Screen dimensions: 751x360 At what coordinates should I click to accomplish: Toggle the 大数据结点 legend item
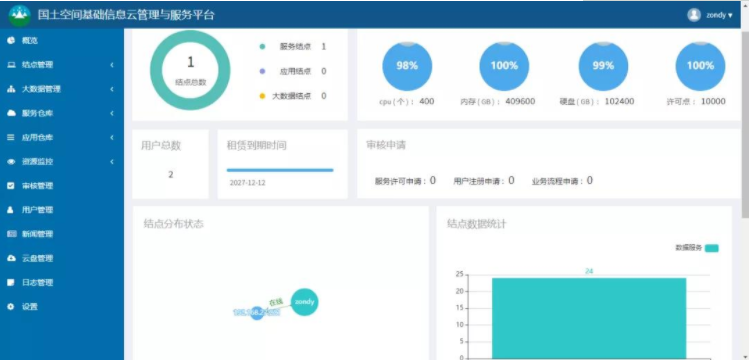292,96
